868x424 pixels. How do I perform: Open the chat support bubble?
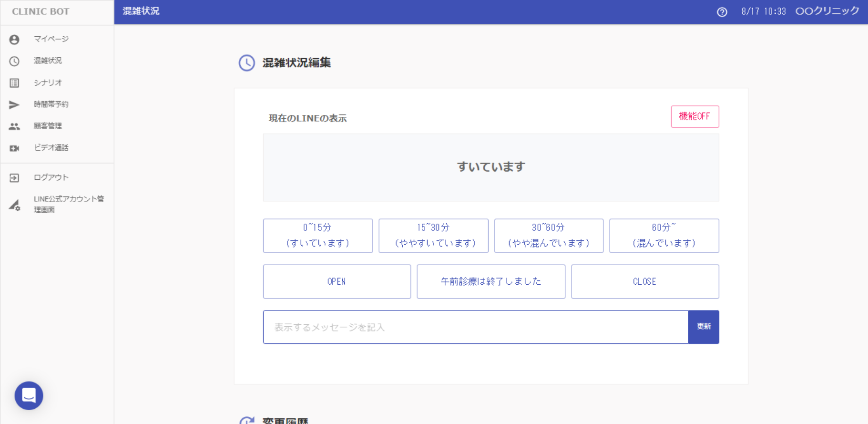coord(29,395)
